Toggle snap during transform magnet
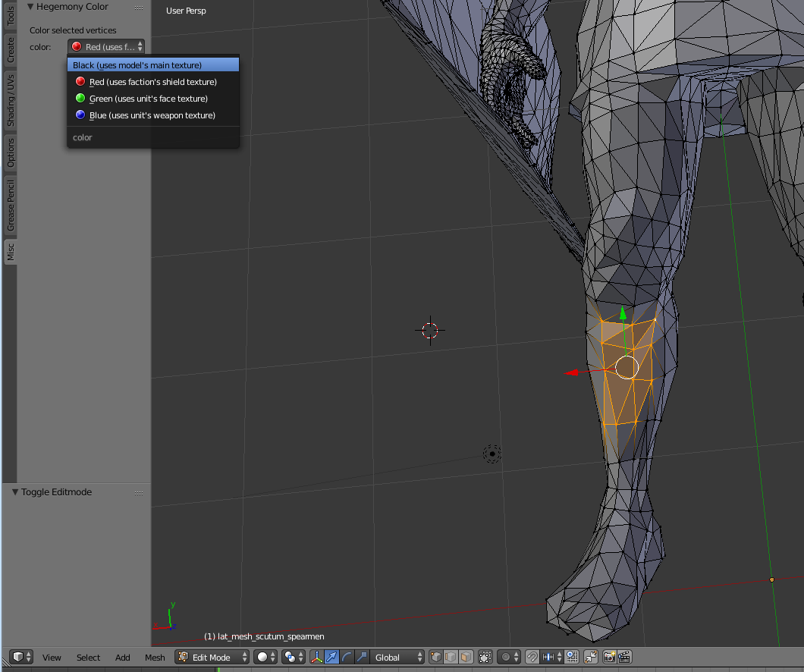Viewport: 804px width, 672px height. coord(532,657)
